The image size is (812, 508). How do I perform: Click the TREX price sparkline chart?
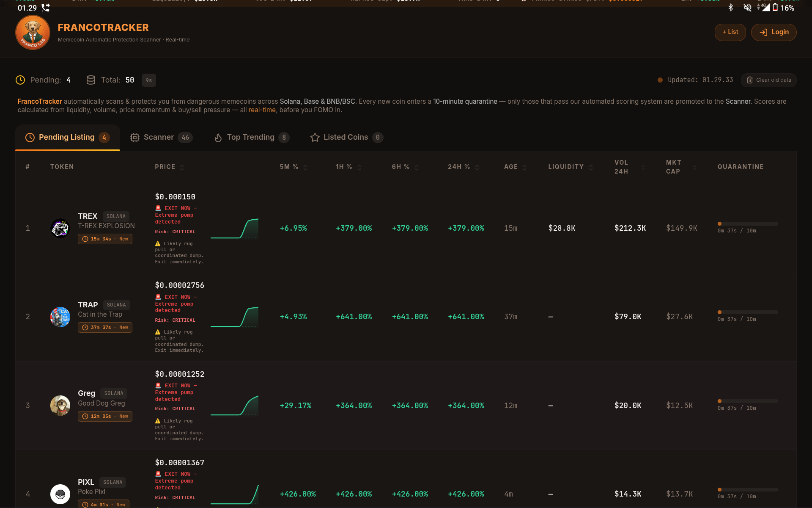pyautogui.click(x=235, y=229)
